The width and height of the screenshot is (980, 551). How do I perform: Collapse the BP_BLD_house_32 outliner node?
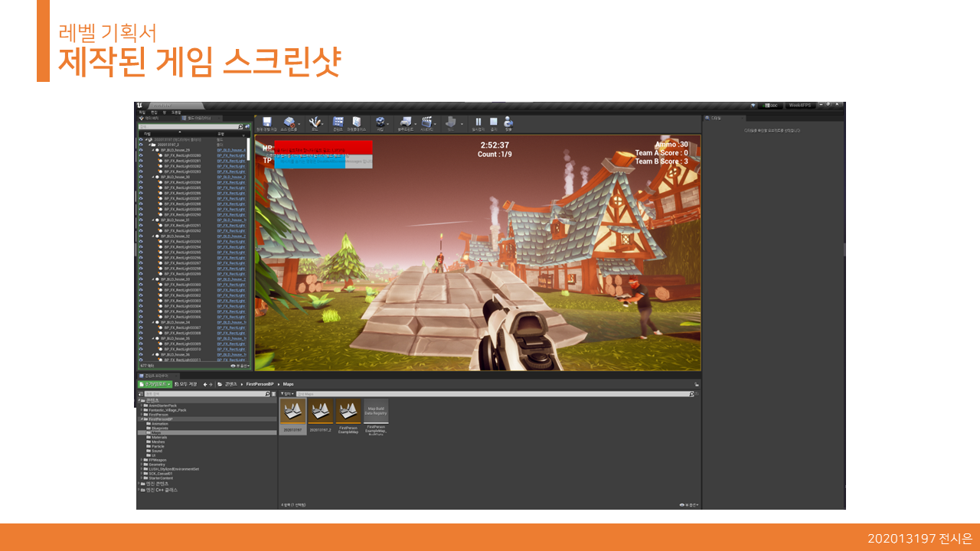[x=153, y=236]
